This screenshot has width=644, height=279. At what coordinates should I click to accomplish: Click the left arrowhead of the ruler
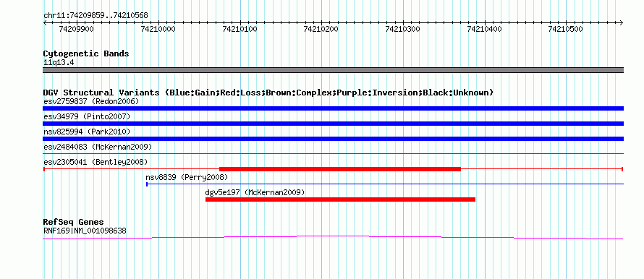(45, 22)
